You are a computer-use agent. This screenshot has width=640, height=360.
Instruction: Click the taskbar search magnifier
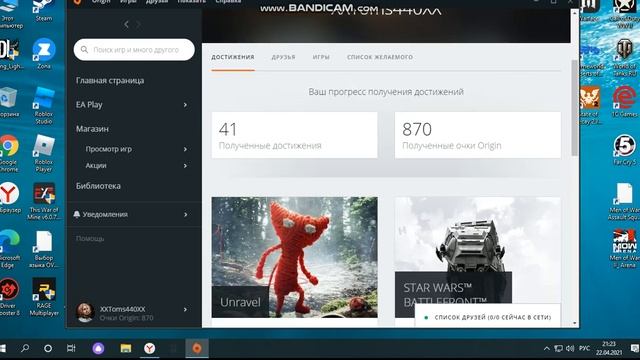point(25,348)
